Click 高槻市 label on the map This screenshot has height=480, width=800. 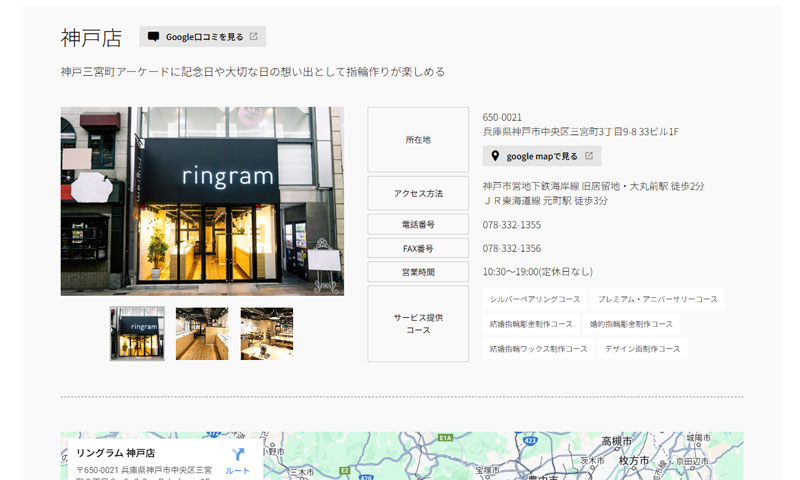616,441
